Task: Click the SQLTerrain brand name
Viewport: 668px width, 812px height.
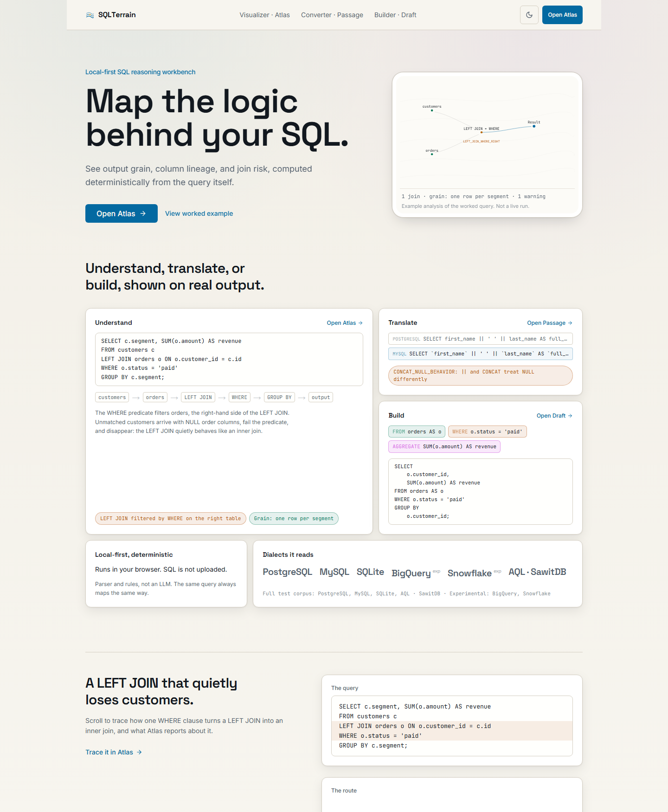Action: [x=117, y=15]
